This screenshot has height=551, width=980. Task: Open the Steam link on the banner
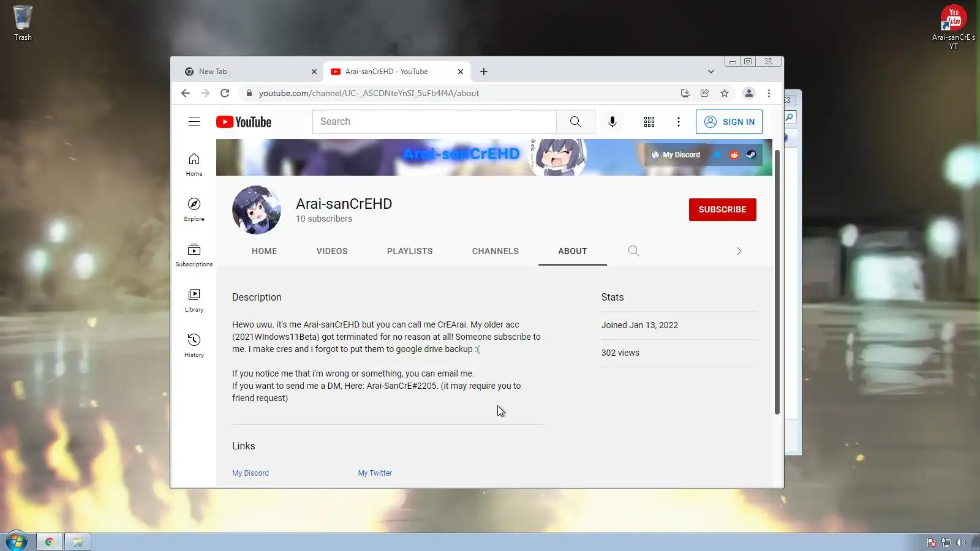752,155
